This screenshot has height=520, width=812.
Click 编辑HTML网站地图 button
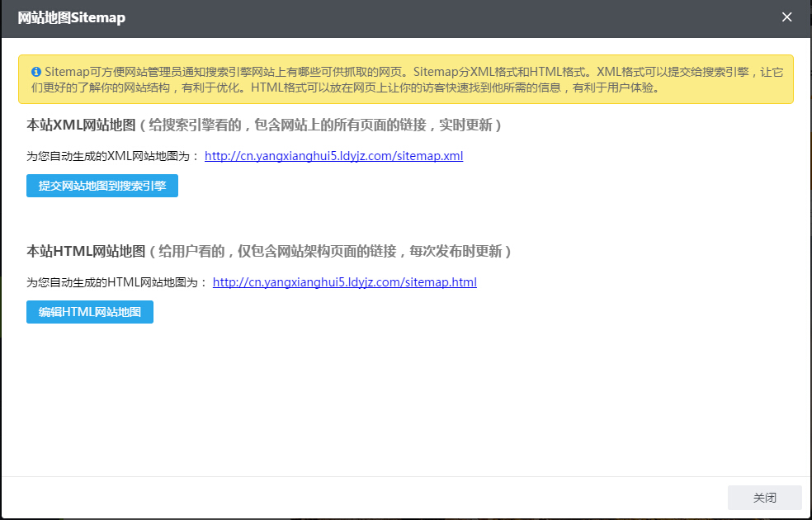pyautogui.click(x=89, y=312)
